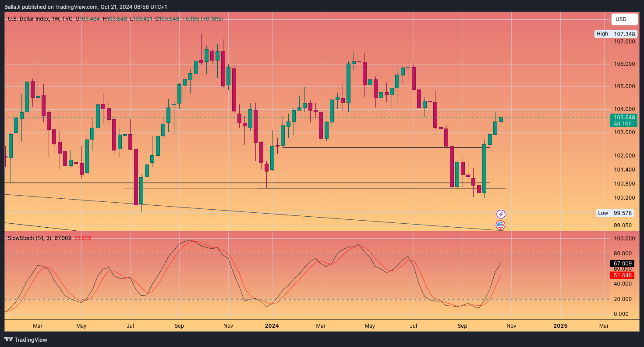Click the current price label 103.648
644x347 pixels.
tap(624, 117)
